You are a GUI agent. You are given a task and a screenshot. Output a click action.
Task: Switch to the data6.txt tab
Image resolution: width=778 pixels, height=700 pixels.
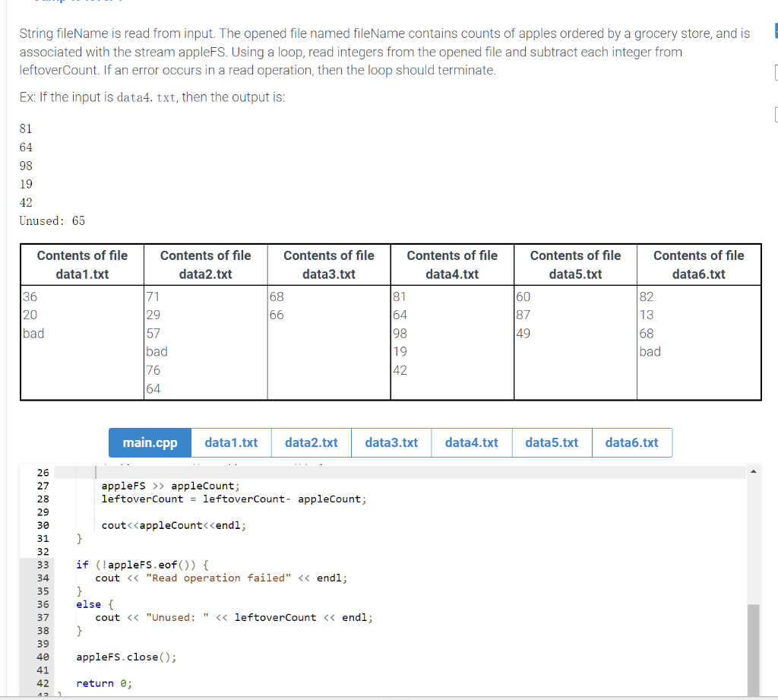click(x=631, y=442)
